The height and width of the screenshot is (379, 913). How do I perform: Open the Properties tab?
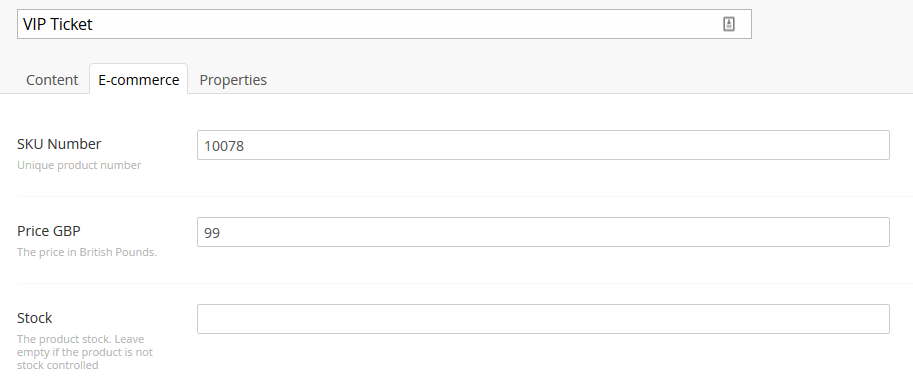click(x=233, y=80)
